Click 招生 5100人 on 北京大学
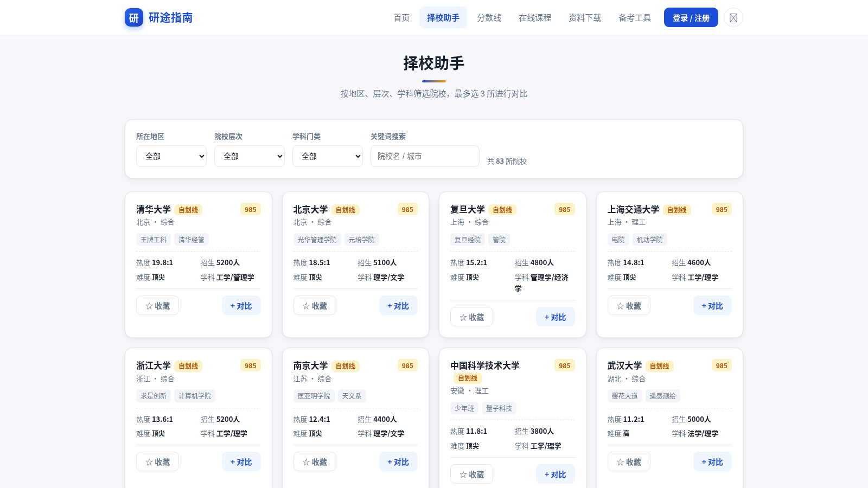 [377, 262]
